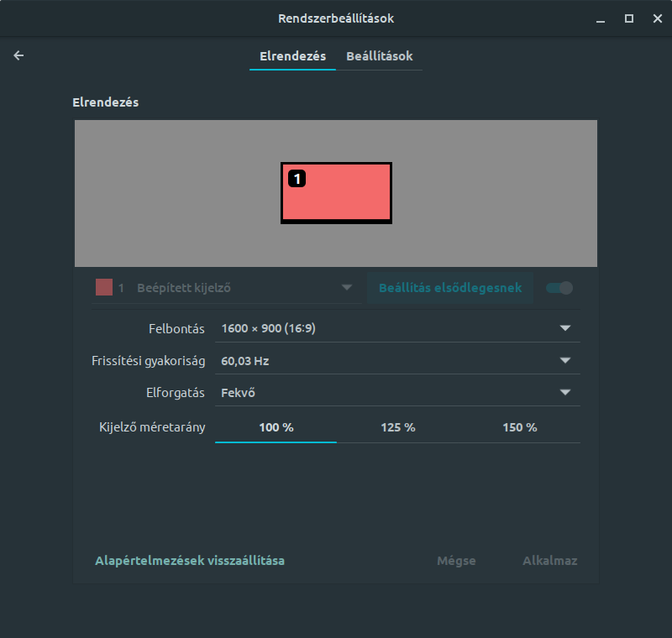The image size is (672, 638).
Task: Minimize the Rendszerbeállítások window
Action: pos(601,18)
